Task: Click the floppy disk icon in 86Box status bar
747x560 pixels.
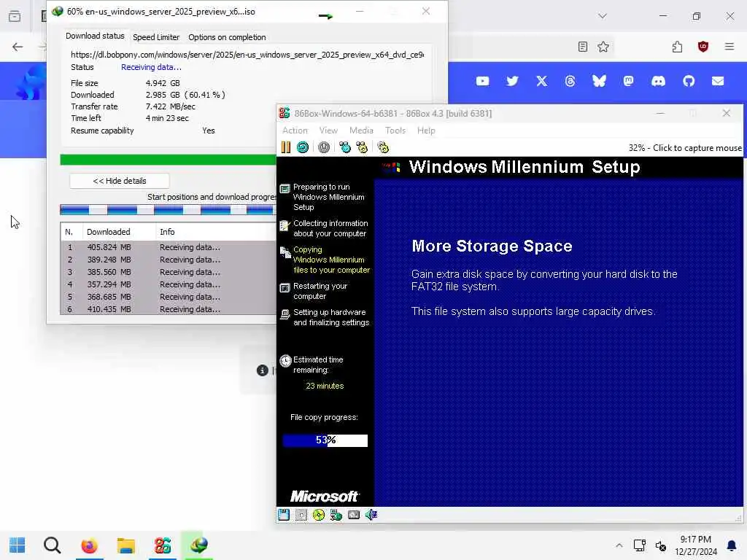Action: [x=284, y=514]
